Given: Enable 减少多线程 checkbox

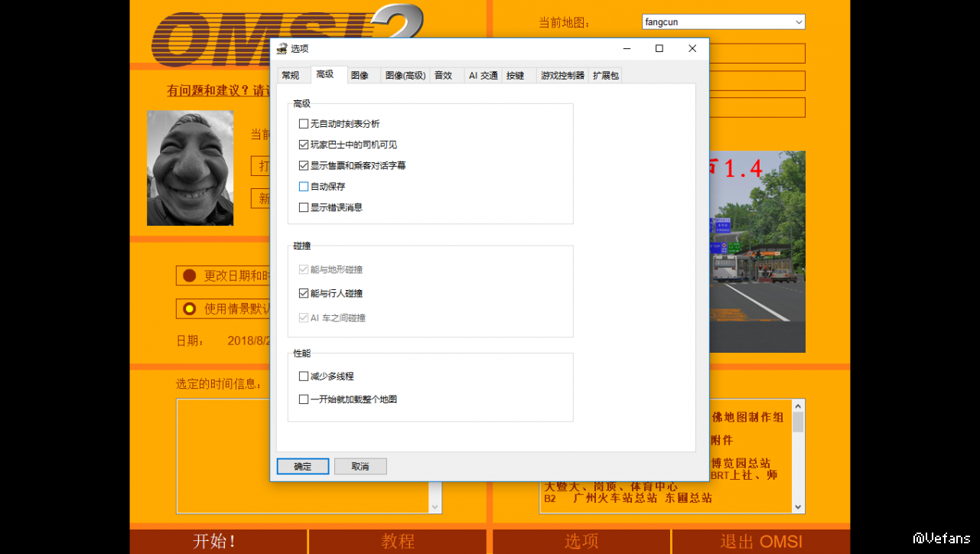Looking at the screenshot, I should click(x=304, y=376).
